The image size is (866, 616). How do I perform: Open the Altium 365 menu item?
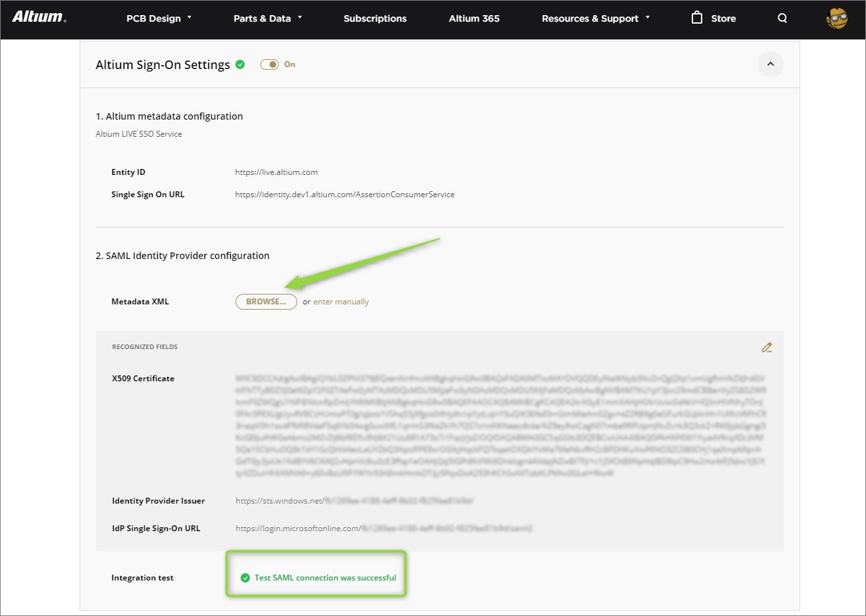point(474,18)
